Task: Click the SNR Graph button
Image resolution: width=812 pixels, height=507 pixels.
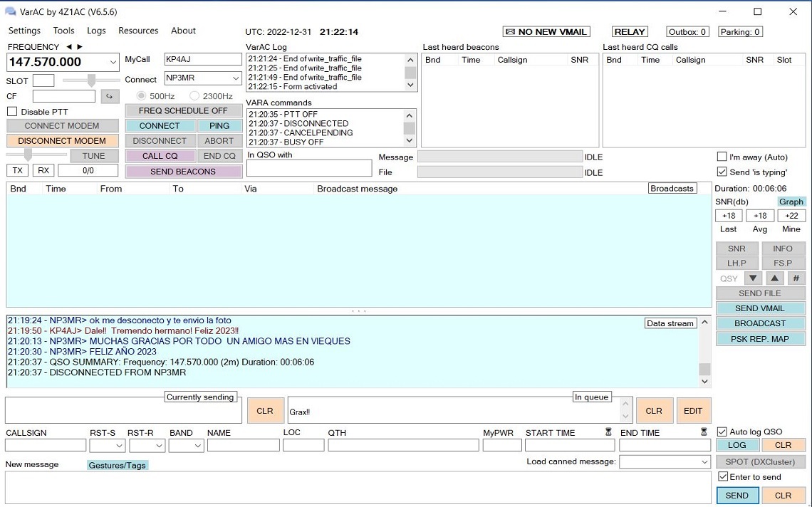Action: 791,202
